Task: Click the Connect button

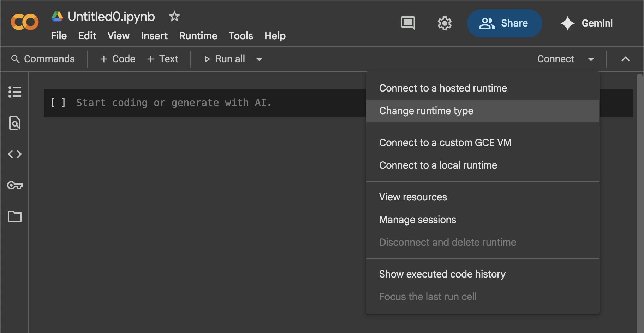Action: [x=556, y=59]
